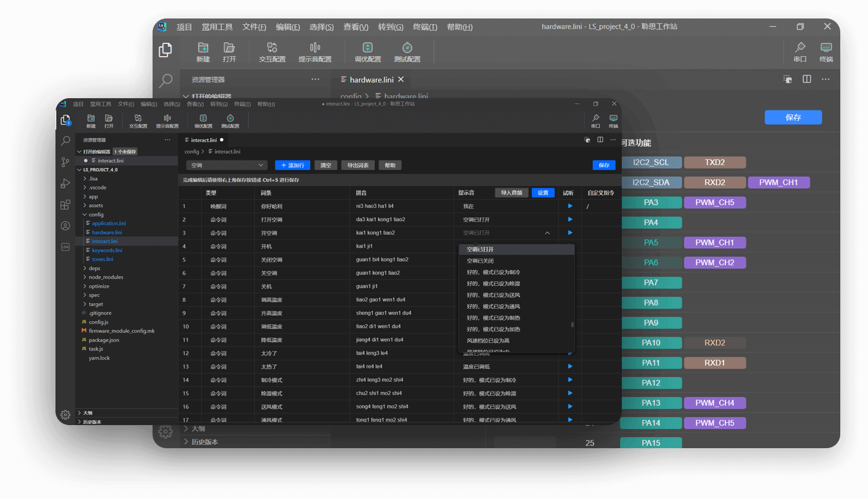Click 测试配置 in back window toolbar
This screenshot has width=868, height=499.
click(x=407, y=52)
